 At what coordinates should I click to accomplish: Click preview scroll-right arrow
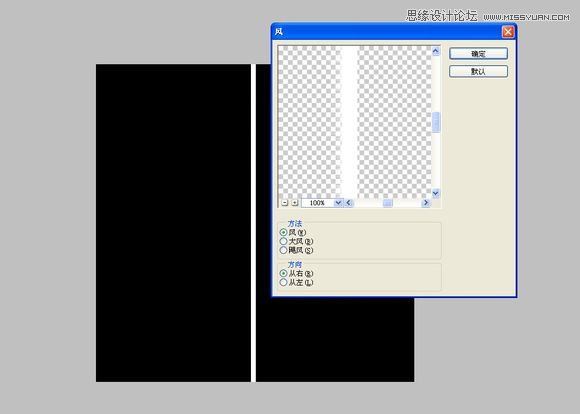click(426, 203)
